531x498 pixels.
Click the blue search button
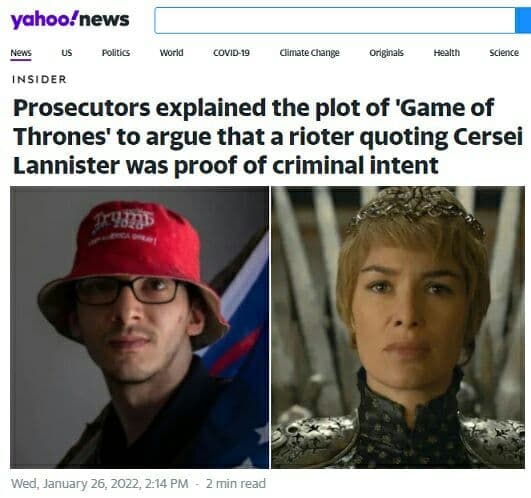point(523,20)
